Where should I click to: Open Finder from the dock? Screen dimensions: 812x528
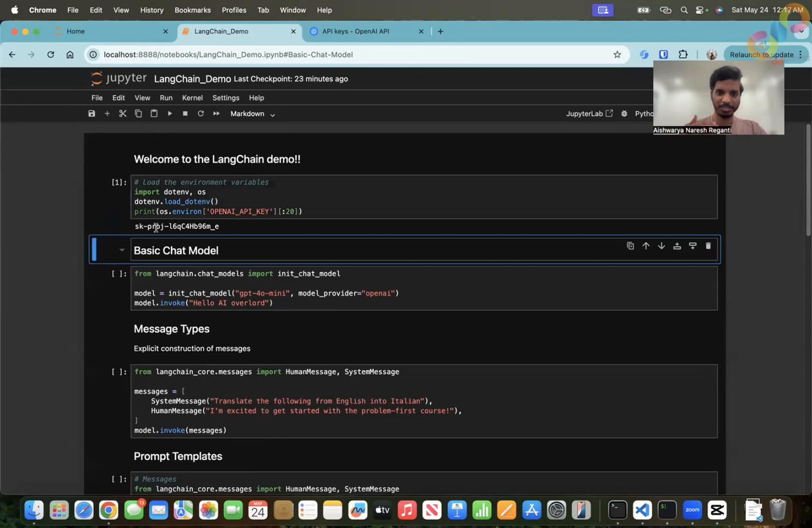point(34,510)
